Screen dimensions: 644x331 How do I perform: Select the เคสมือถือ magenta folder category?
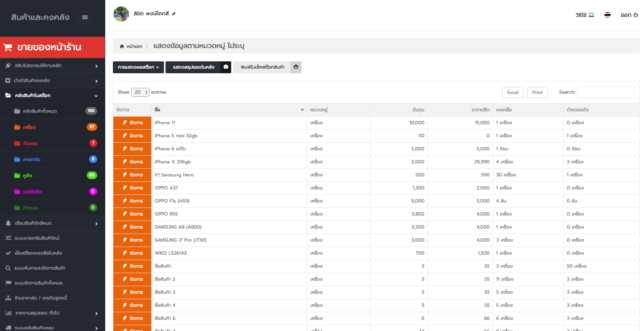click(x=52, y=192)
